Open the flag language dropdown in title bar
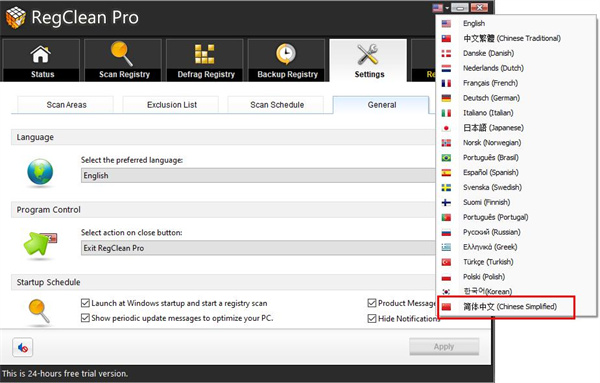The width and height of the screenshot is (600, 383). pos(440,8)
